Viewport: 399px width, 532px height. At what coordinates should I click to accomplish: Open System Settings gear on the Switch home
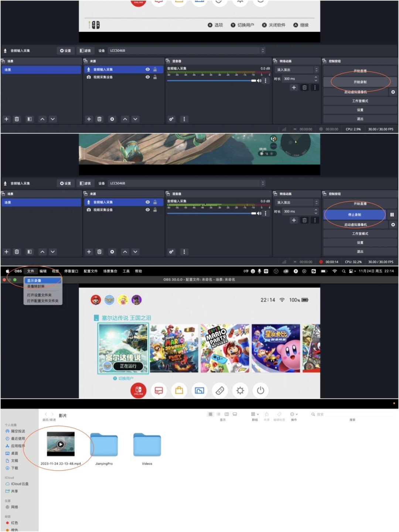240,390
